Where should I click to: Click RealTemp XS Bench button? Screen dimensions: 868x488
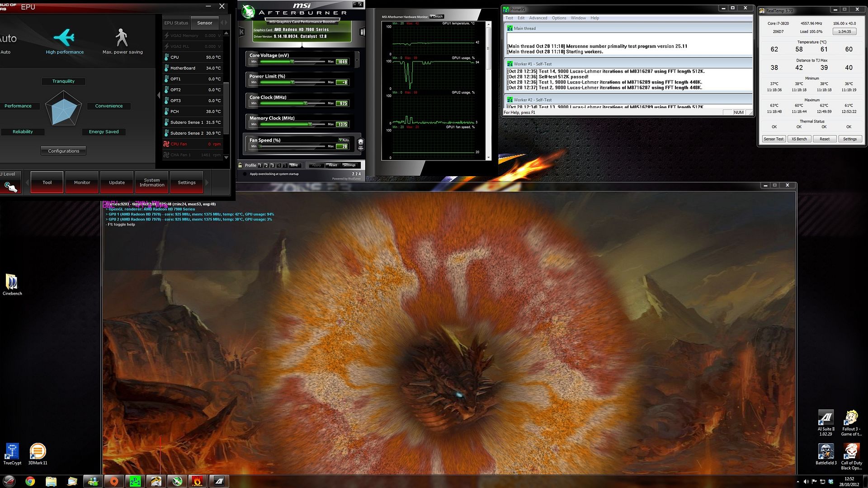point(799,139)
